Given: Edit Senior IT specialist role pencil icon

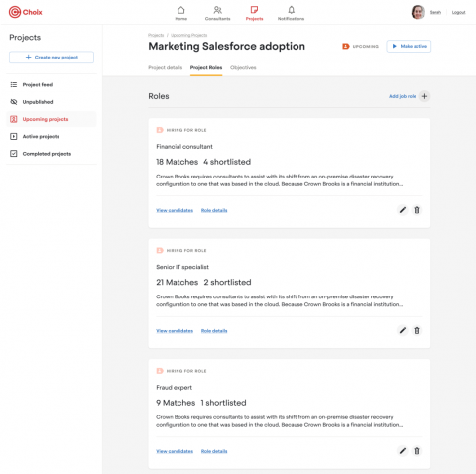Looking at the screenshot, I should 403,330.
